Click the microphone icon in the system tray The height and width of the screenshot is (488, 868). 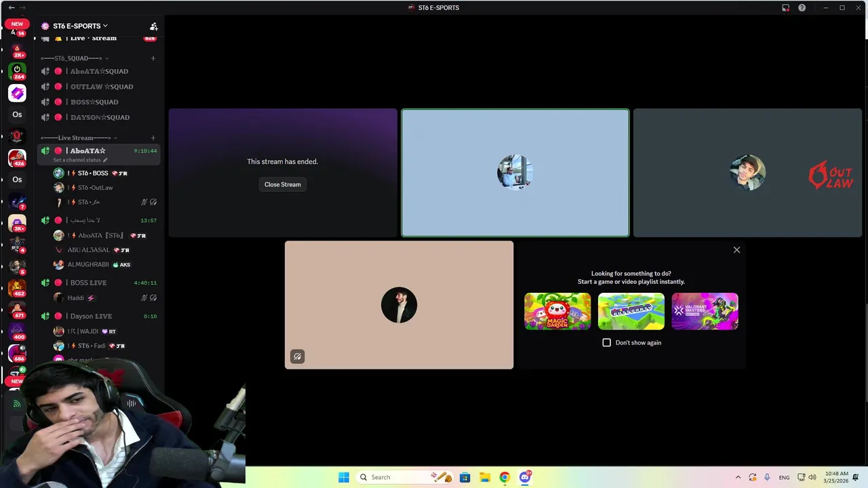coord(767,477)
